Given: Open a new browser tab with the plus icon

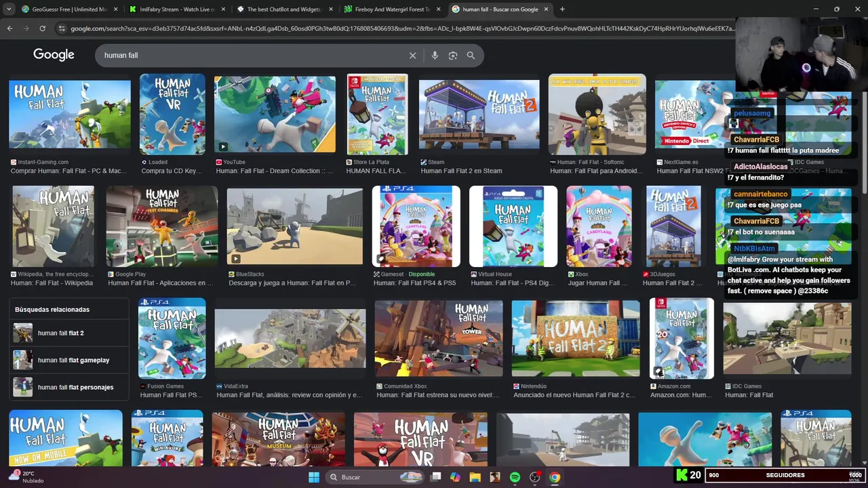Looking at the screenshot, I should pos(562,9).
